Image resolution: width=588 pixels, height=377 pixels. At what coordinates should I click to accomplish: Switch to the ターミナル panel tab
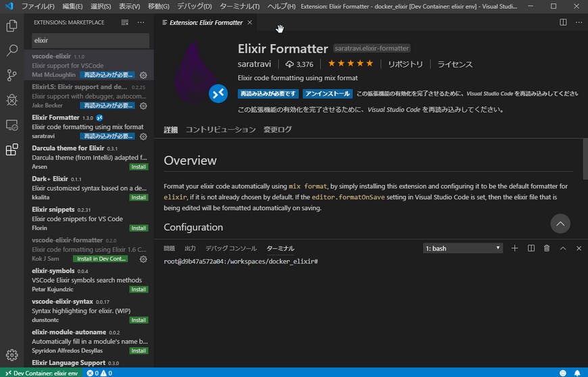(x=280, y=248)
